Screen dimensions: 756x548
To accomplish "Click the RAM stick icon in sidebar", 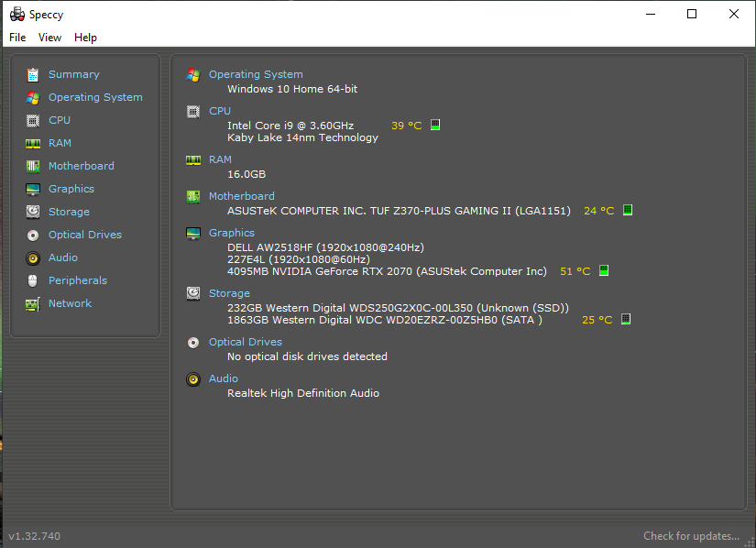I will coord(33,144).
